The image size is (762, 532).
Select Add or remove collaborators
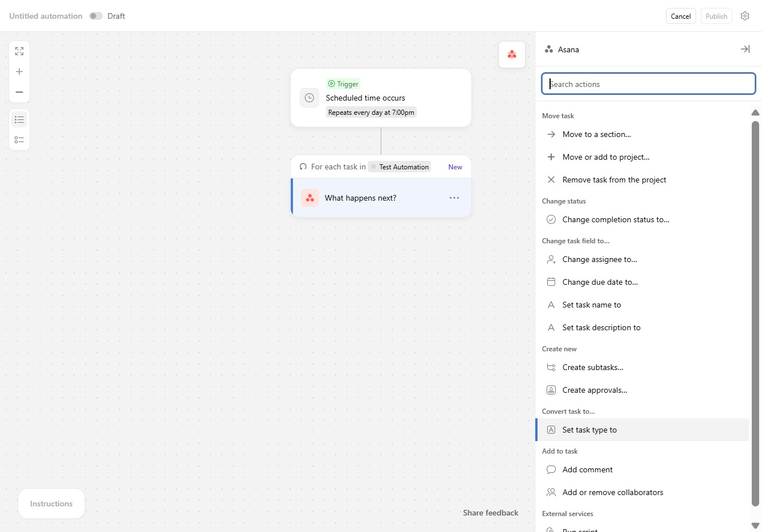[643, 492]
